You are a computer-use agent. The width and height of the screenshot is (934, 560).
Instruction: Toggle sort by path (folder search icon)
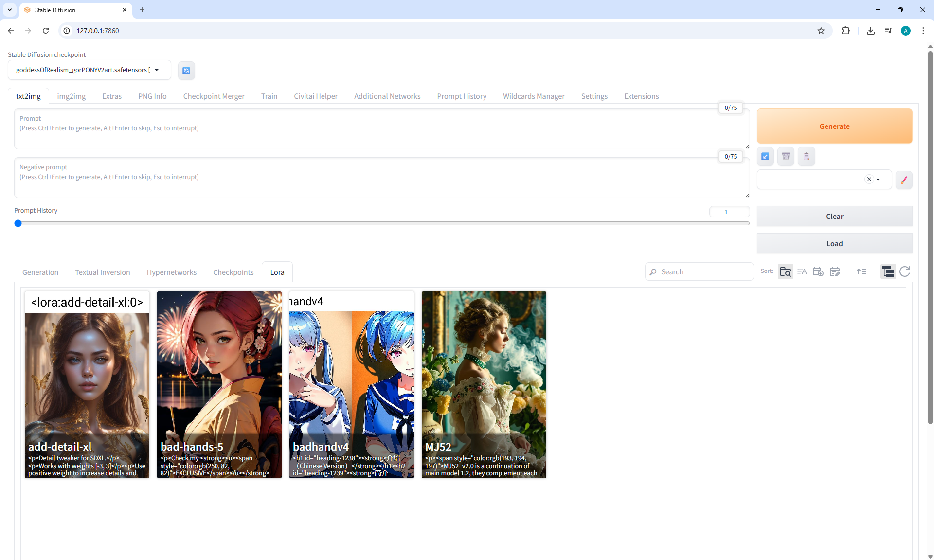point(785,271)
